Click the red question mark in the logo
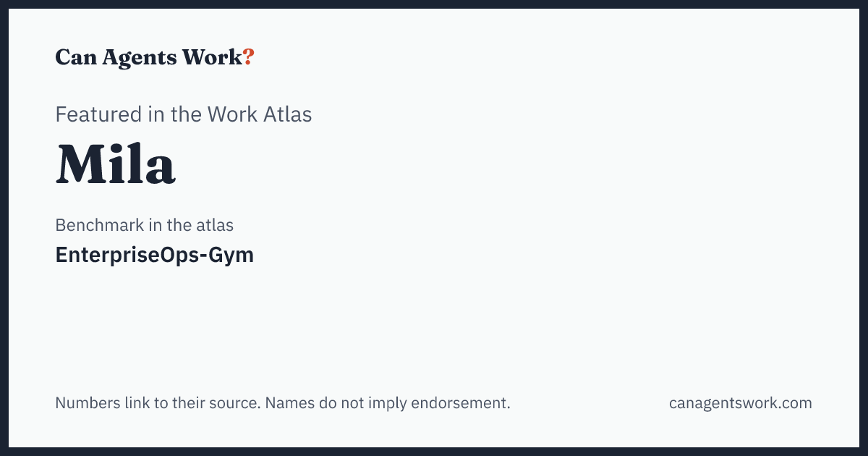This screenshot has height=456, width=868. tap(249, 57)
